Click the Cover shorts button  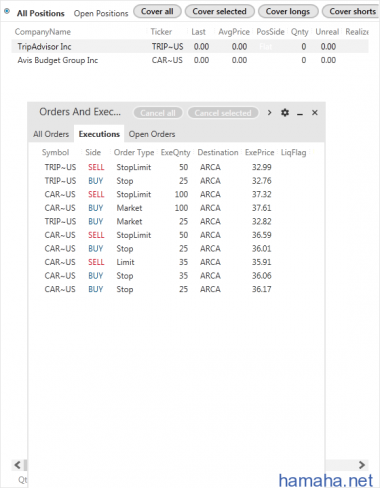[351, 11]
